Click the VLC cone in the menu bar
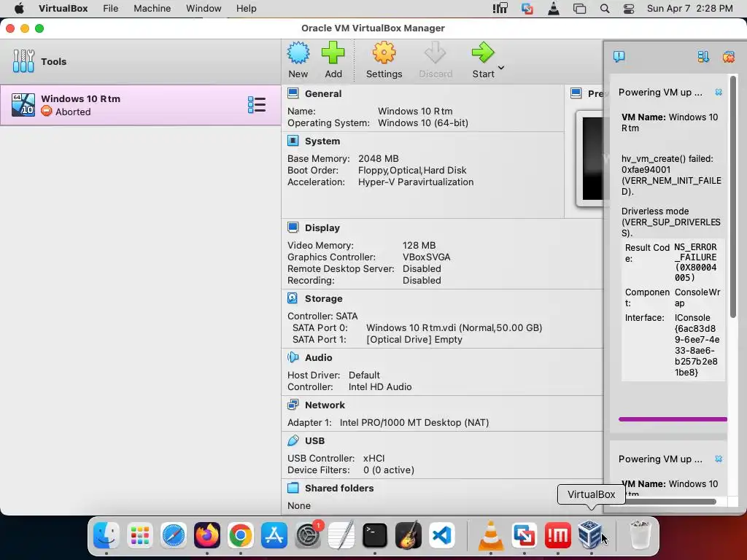Image resolution: width=747 pixels, height=560 pixels. [x=554, y=9]
